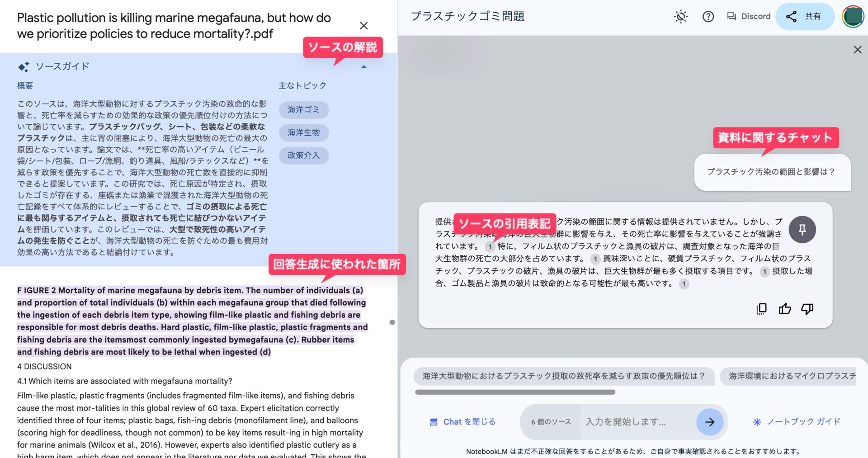
Task: Open the Discord link
Action: [749, 17]
